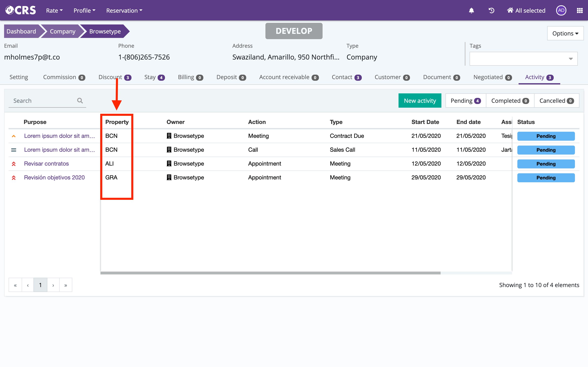This screenshot has height=367, width=588.
Task: Click priority icon beside Revisar contratos
Action: (x=14, y=164)
